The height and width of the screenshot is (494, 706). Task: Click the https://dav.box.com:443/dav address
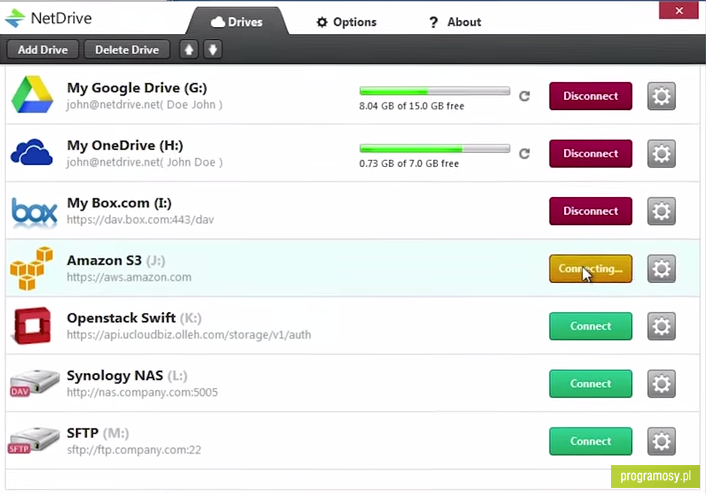click(x=140, y=220)
